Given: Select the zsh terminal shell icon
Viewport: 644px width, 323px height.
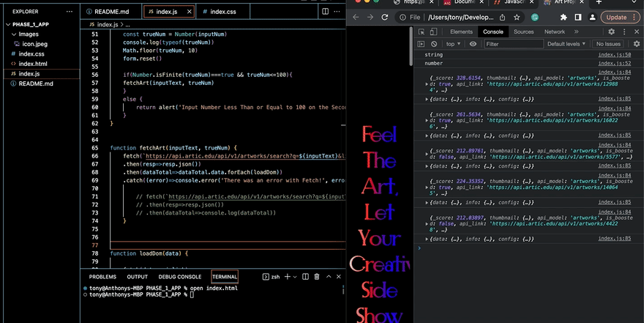Looking at the screenshot, I should pos(266,277).
